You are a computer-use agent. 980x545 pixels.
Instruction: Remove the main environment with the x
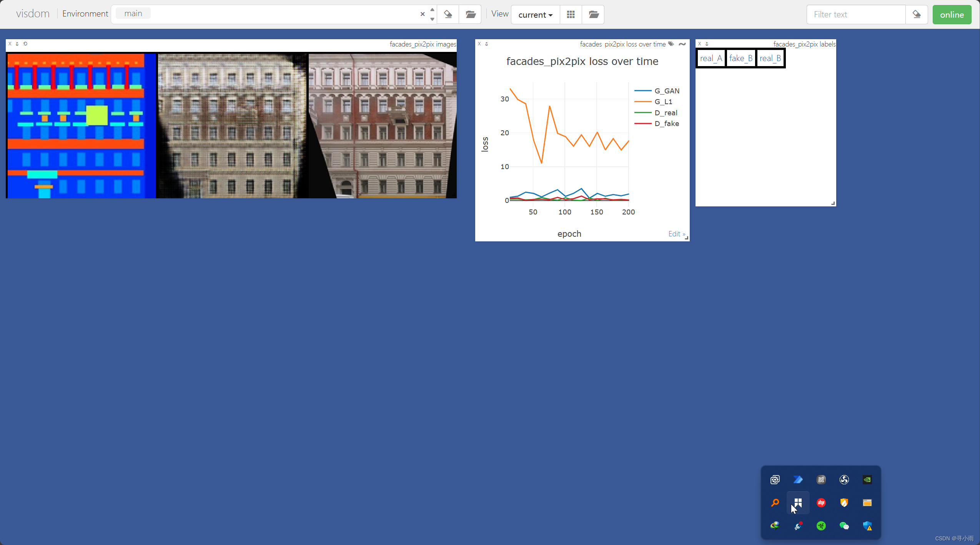[x=423, y=14]
